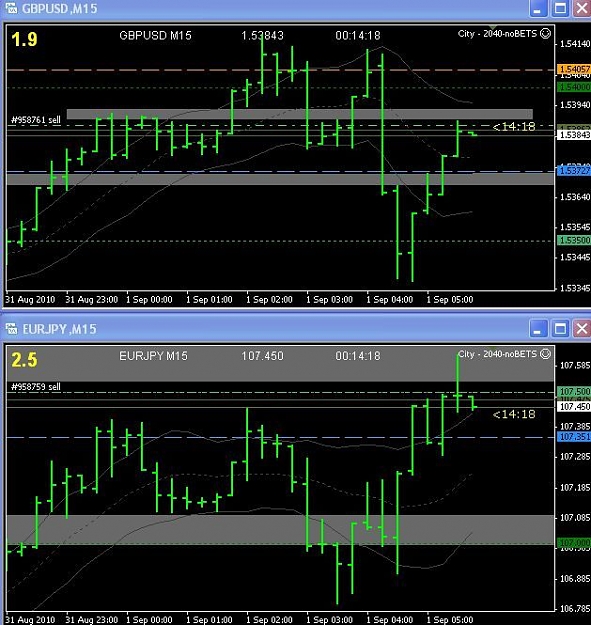
Task: Select the #958759 sell order label
Action: pyautogui.click(x=36, y=387)
